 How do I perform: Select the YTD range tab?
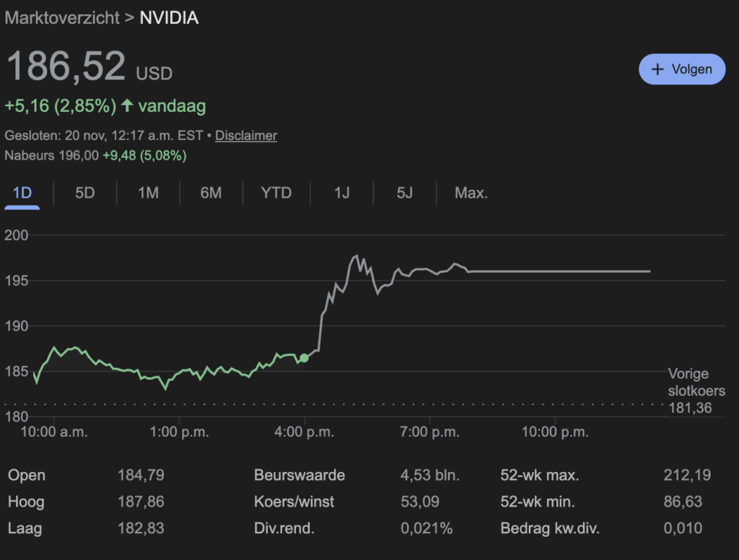(276, 193)
